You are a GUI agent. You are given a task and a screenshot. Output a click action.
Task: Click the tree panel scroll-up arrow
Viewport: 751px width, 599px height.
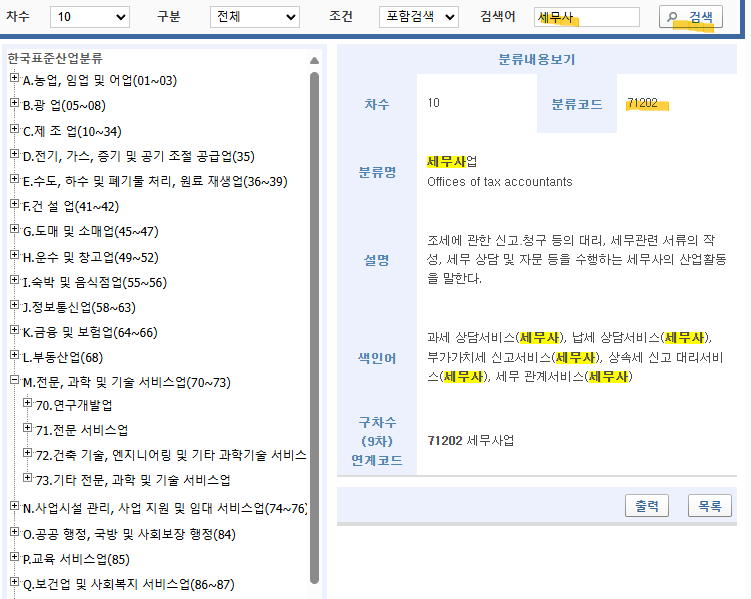[315, 60]
